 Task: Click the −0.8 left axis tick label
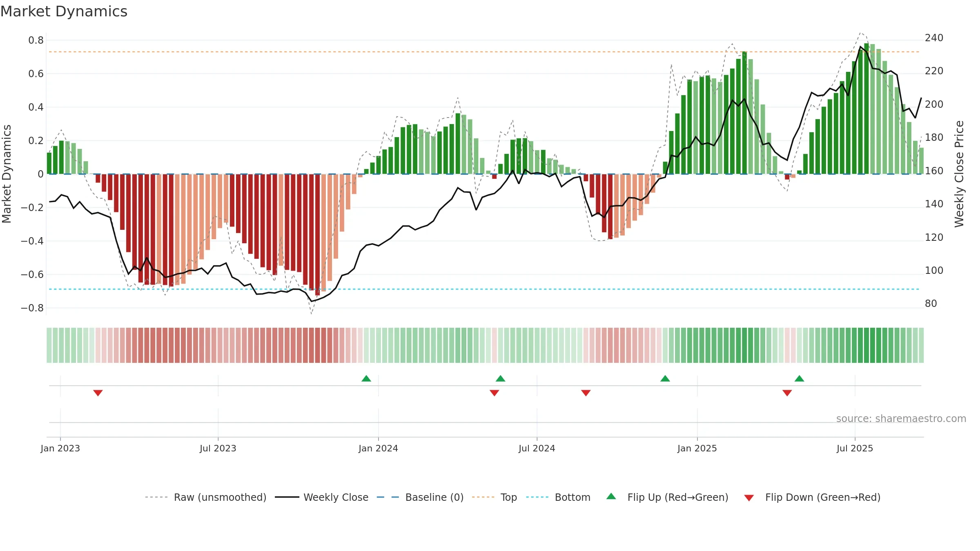(x=32, y=308)
